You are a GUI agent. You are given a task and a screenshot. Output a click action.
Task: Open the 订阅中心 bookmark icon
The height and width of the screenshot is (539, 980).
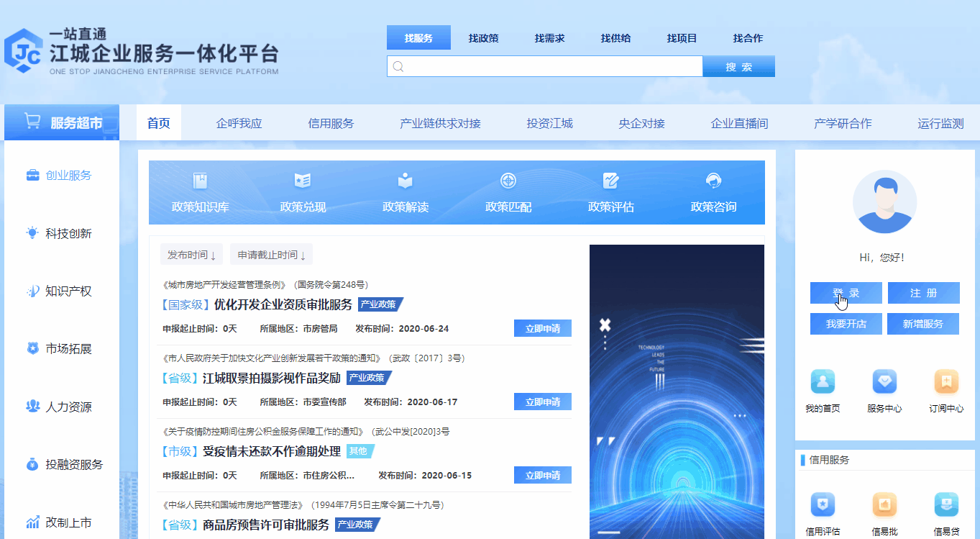pos(945,391)
